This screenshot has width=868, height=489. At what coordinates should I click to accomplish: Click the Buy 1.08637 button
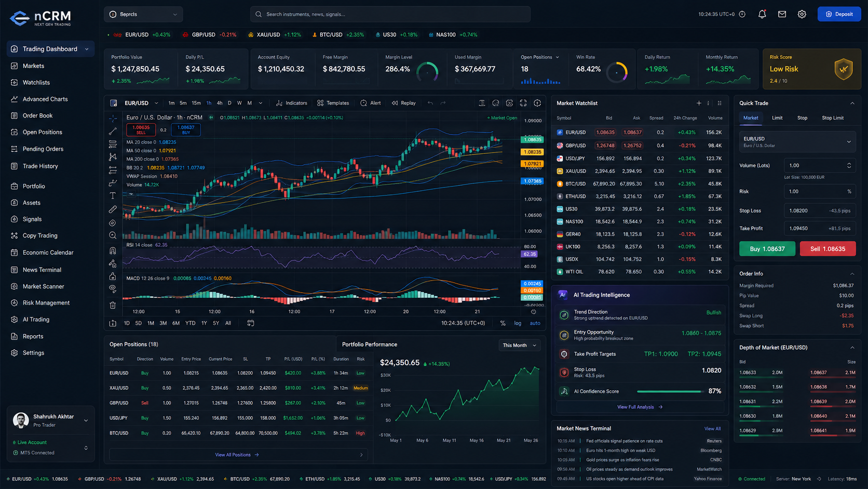point(767,249)
